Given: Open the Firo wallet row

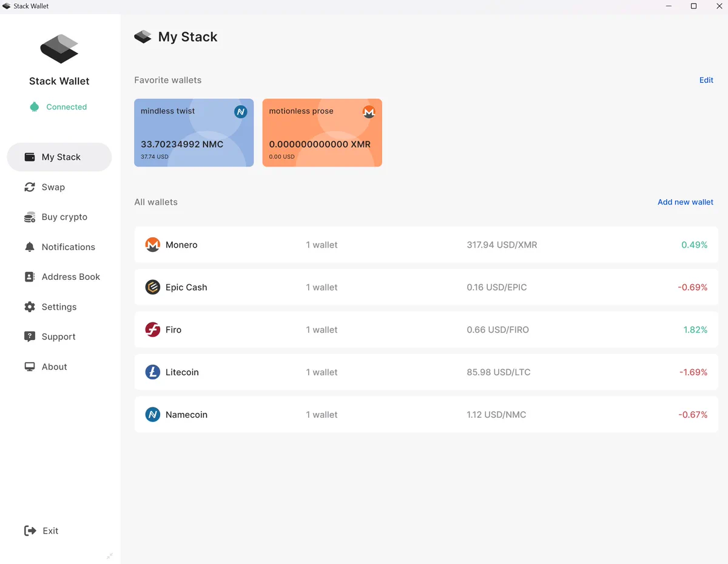Looking at the screenshot, I should [426, 330].
